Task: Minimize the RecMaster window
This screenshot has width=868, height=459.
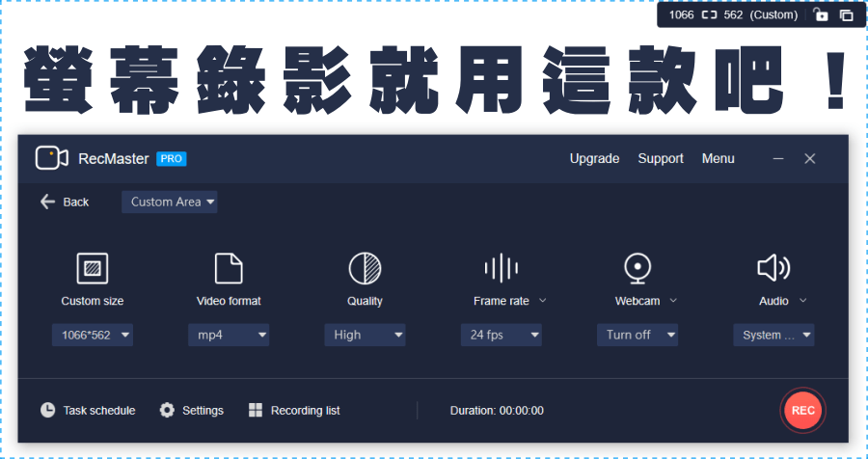Action: point(778,159)
